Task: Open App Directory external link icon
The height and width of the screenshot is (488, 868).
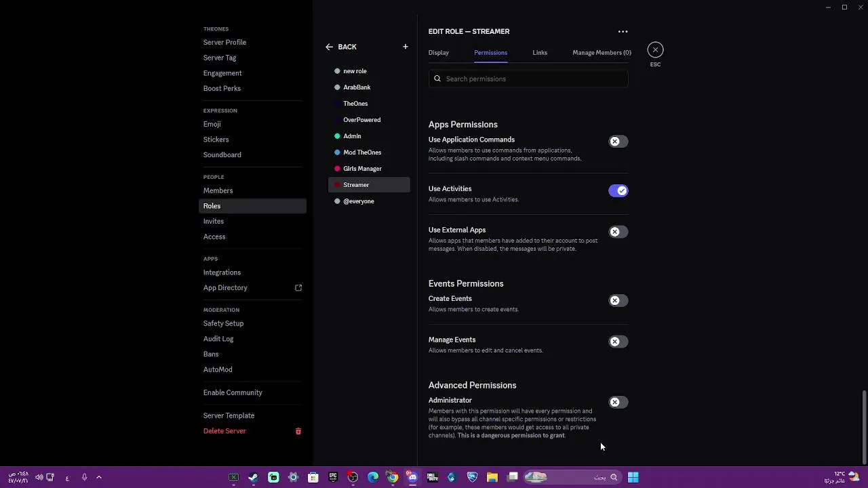Action: pos(298,287)
